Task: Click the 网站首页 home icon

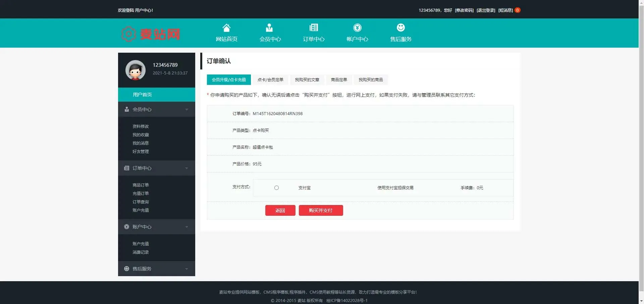Action: (x=226, y=28)
